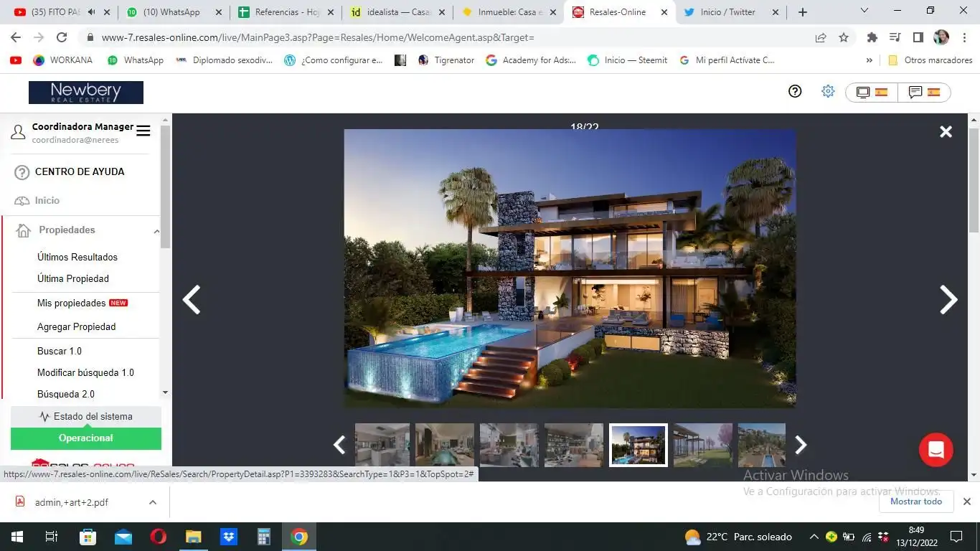Click Estado del sistema
The height and width of the screenshot is (551, 980).
[86, 416]
